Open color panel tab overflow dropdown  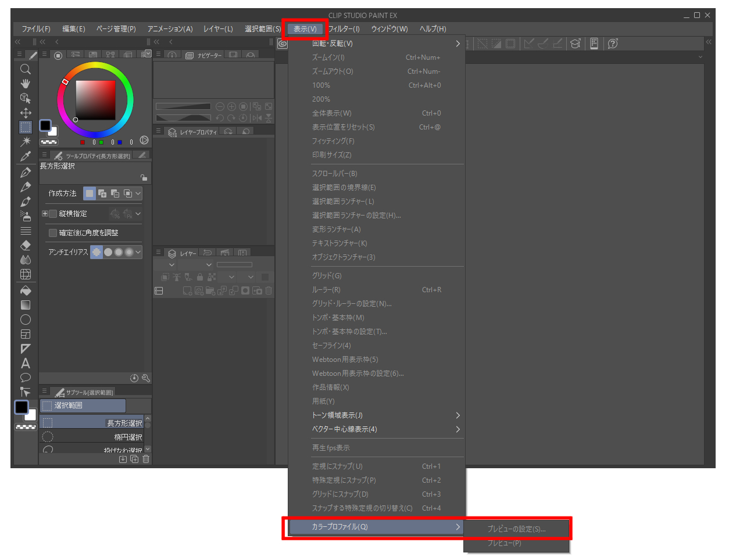pos(148,53)
